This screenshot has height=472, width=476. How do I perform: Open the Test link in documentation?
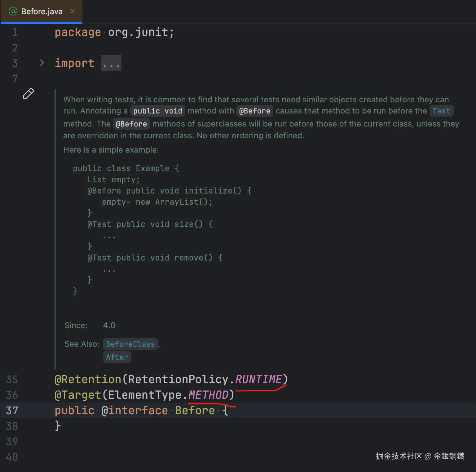441,111
